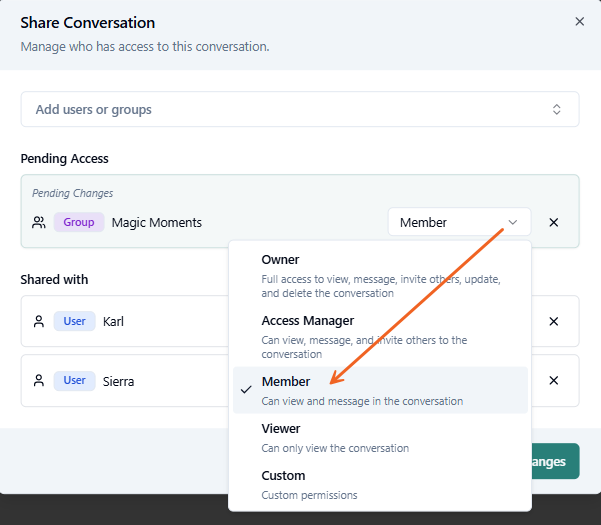The image size is (601, 525).
Task: Click the User badge next to Sierra
Action: 75,381
